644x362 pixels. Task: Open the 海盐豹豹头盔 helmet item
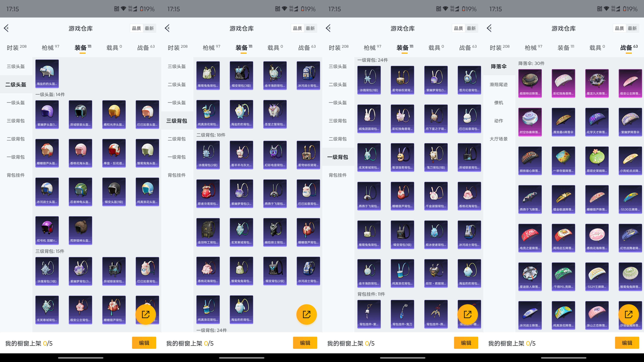47,73
